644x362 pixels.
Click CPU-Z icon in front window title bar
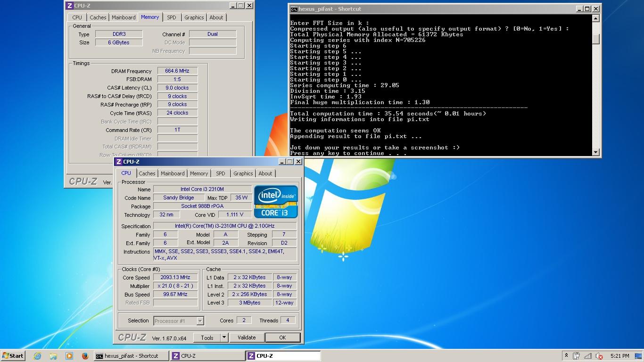click(x=119, y=162)
